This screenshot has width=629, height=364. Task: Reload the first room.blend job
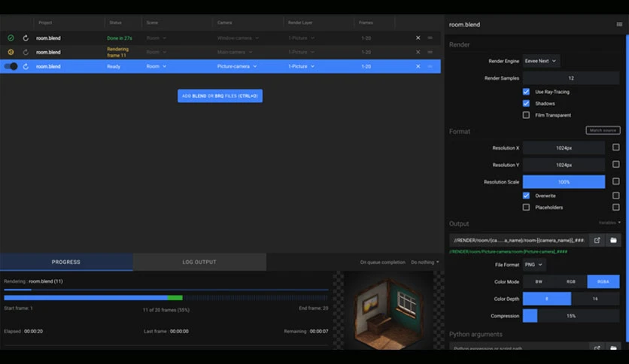point(26,38)
